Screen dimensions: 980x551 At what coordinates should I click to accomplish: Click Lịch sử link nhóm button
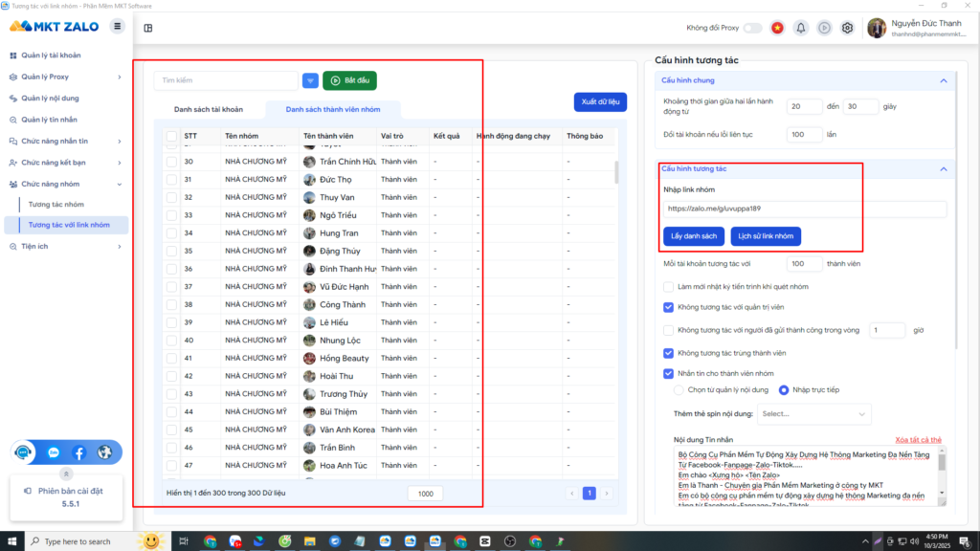[766, 236]
